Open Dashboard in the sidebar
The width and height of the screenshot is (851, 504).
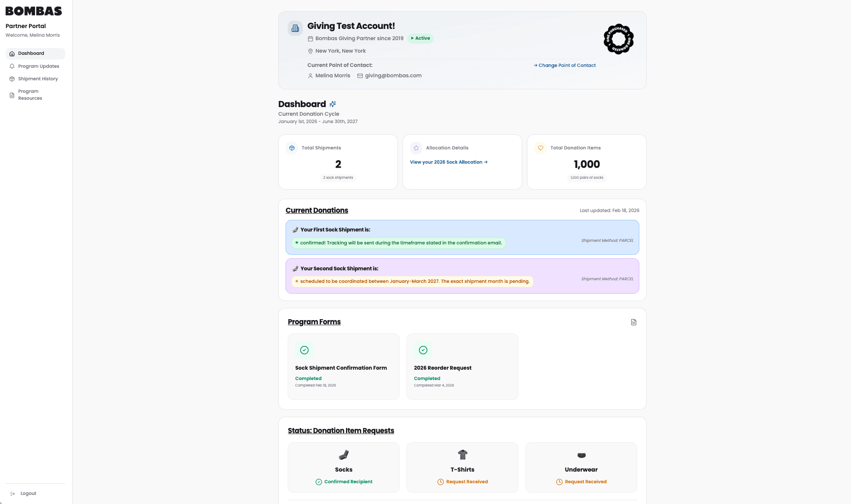coord(35,54)
